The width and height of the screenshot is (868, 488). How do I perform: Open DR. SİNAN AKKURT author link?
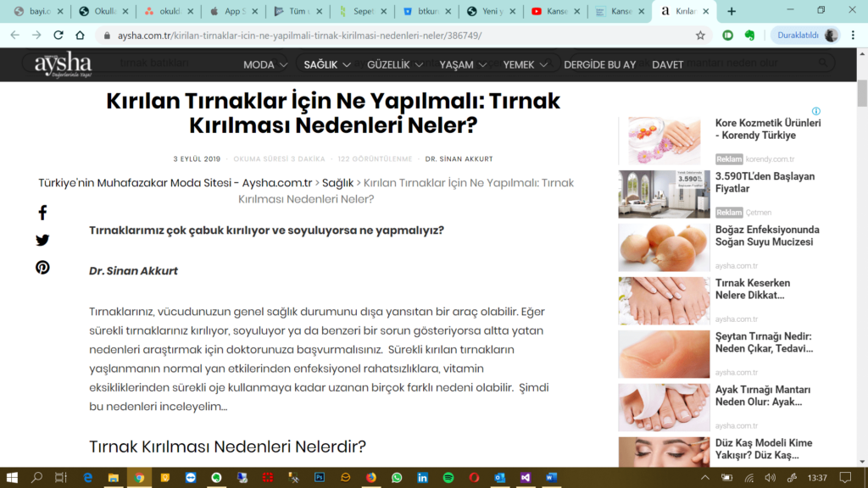coord(459,158)
